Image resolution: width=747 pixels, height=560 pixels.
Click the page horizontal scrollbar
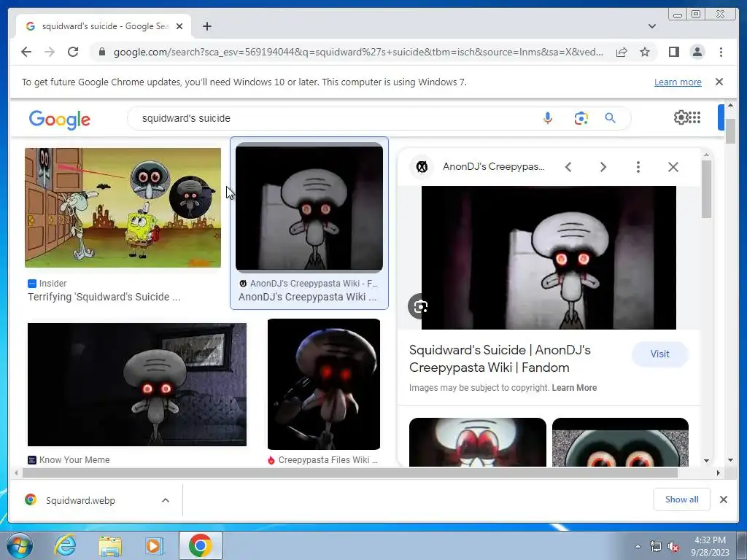point(350,472)
